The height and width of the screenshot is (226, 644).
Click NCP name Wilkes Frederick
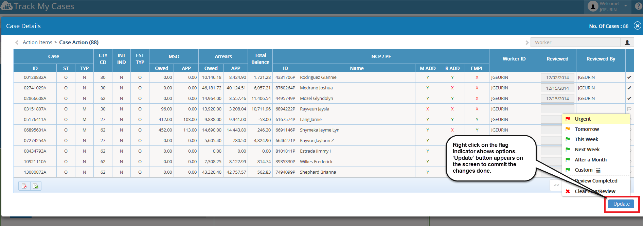[x=316, y=162]
